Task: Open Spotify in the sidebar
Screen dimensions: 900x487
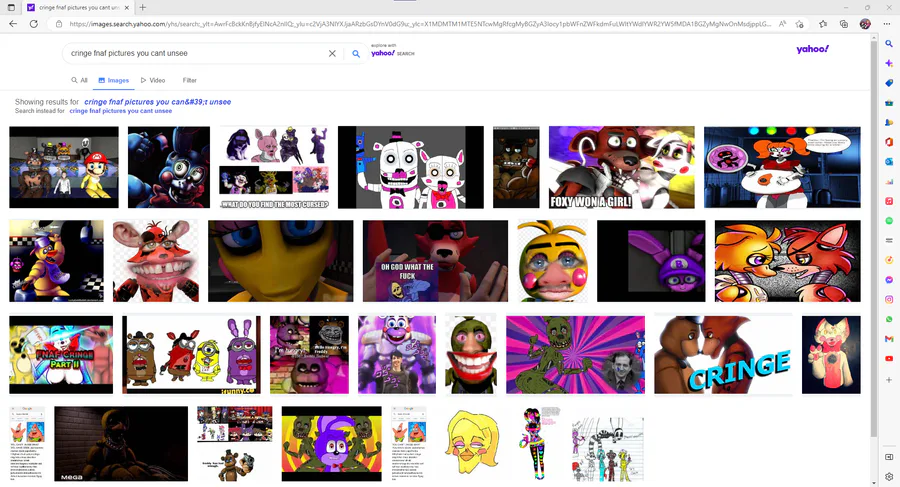Action: point(889,221)
